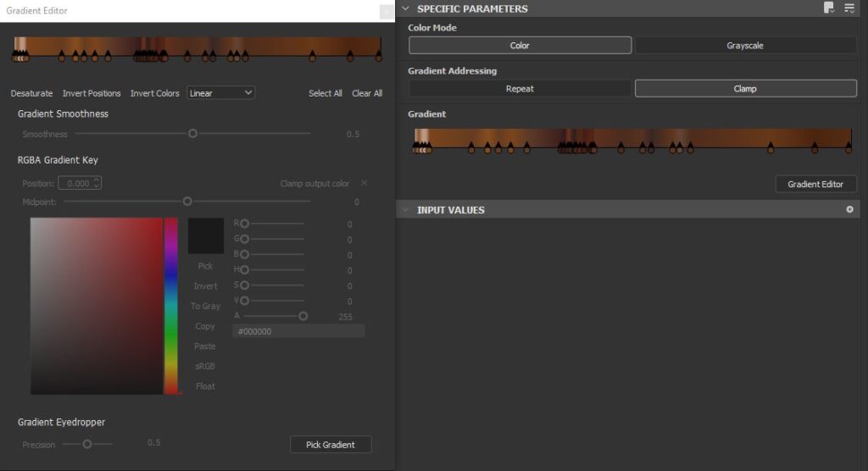Click Invert under the color preview
The image size is (868, 471).
(205, 286)
